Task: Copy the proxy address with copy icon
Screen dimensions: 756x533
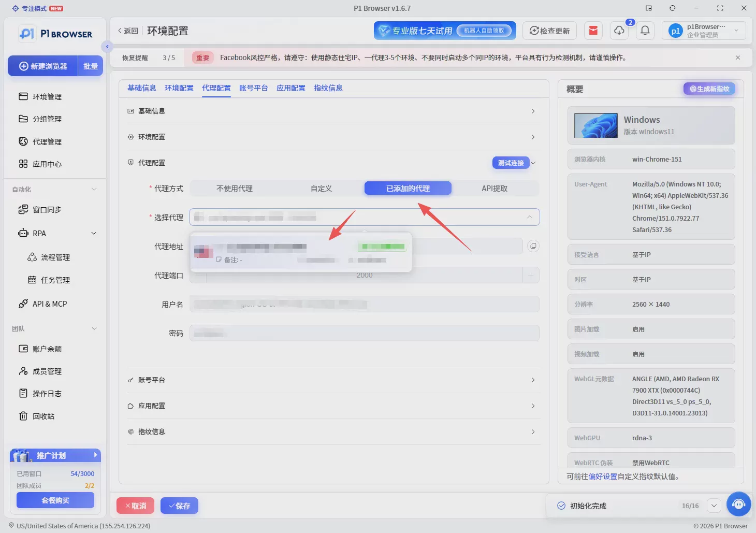Action: pyautogui.click(x=533, y=246)
